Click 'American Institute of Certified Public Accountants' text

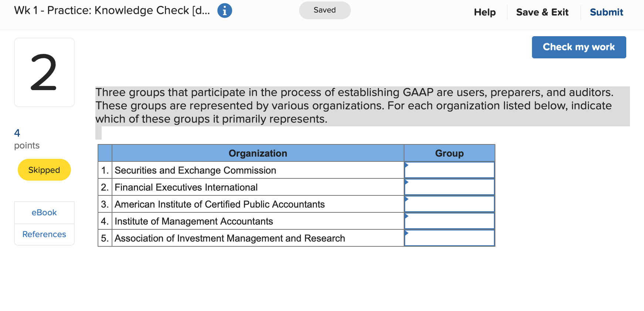point(220,204)
